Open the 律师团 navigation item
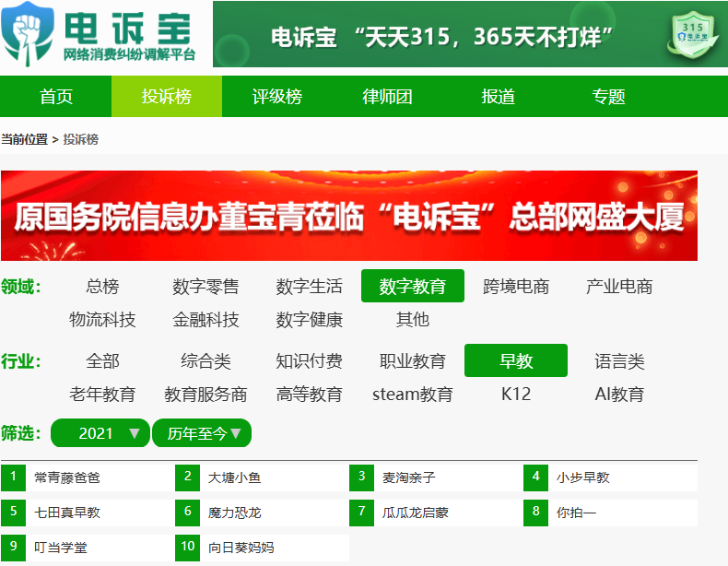 [387, 96]
